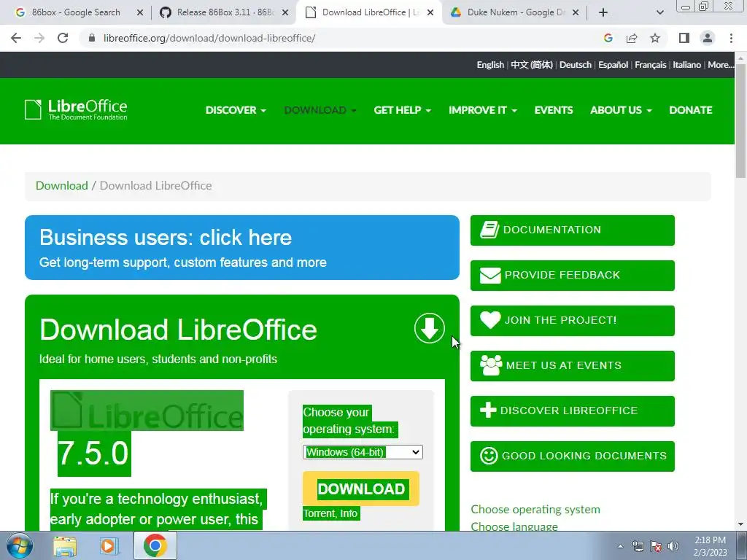Switch language to 中文 (简体)
This screenshot has height=560, width=747.
[532, 65]
